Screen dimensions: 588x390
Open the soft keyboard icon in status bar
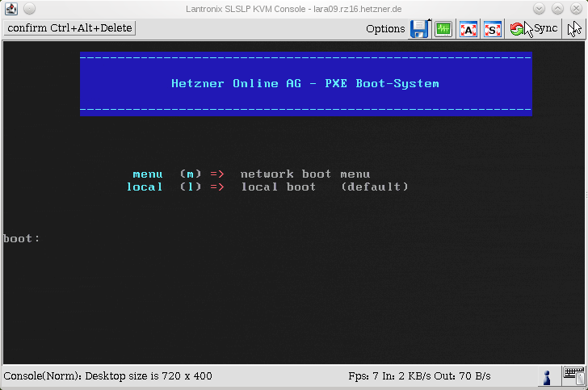573,375
